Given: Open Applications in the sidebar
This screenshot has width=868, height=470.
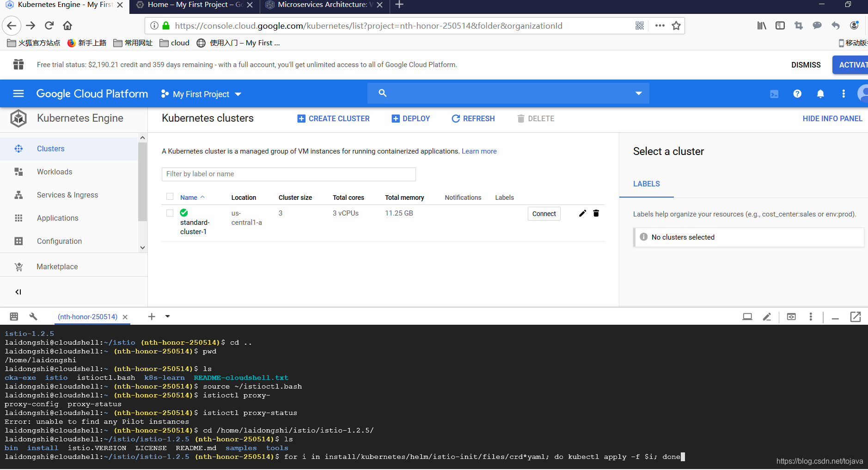Looking at the screenshot, I should click(69, 218).
